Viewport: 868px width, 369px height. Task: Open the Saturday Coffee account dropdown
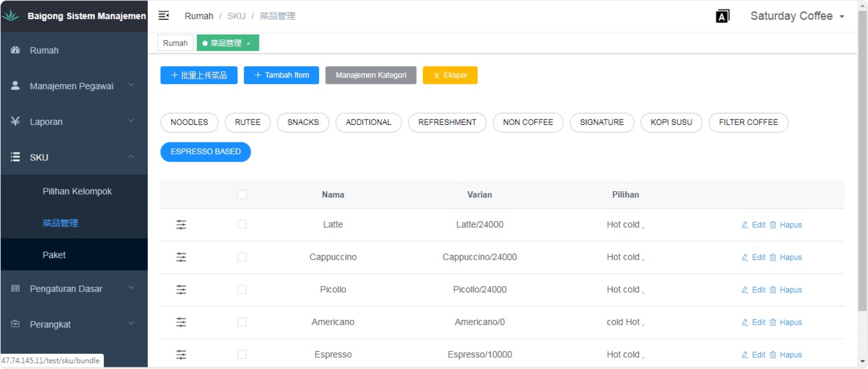(796, 16)
